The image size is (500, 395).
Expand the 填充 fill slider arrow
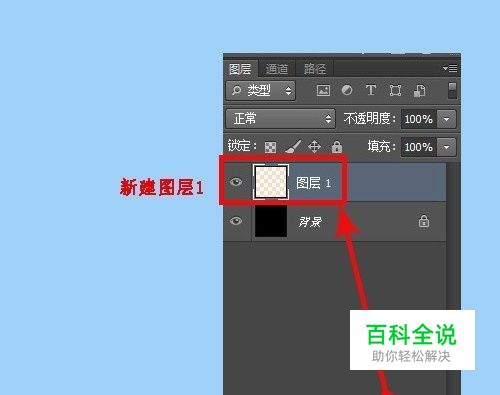coord(446,147)
